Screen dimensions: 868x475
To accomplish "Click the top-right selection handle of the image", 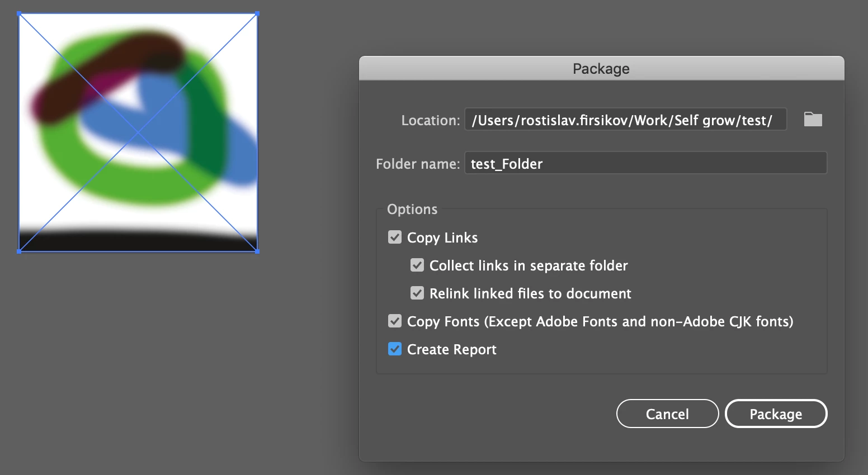I will click(257, 13).
